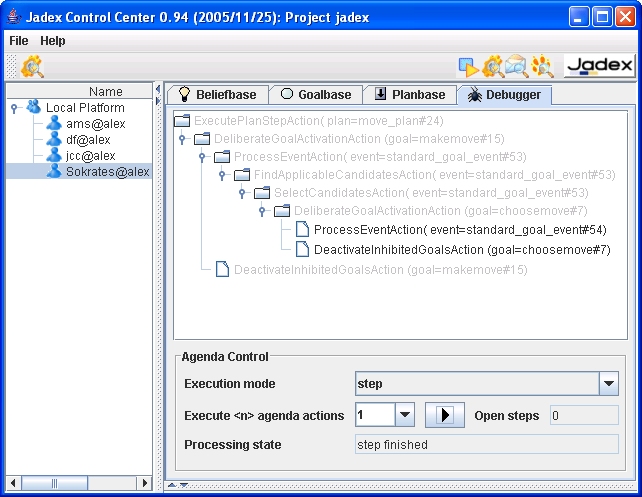This screenshot has height=497, width=642.
Task: Open the paw-print tracer tool icon
Action: (542, 66)
